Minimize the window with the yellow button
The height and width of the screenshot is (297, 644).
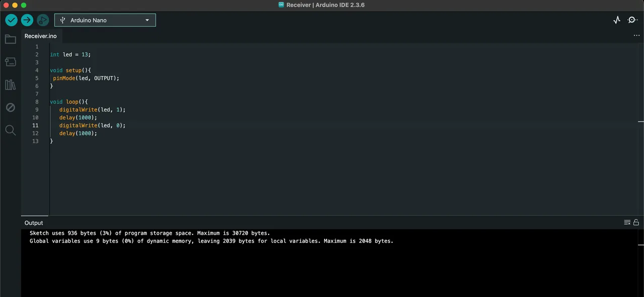[15, 5]
